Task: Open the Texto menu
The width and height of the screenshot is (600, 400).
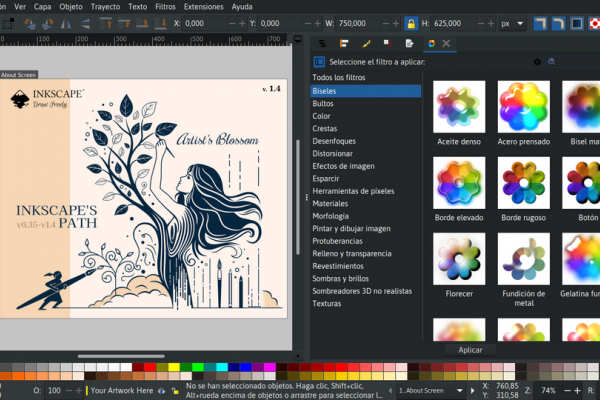Action: (137, 7)
